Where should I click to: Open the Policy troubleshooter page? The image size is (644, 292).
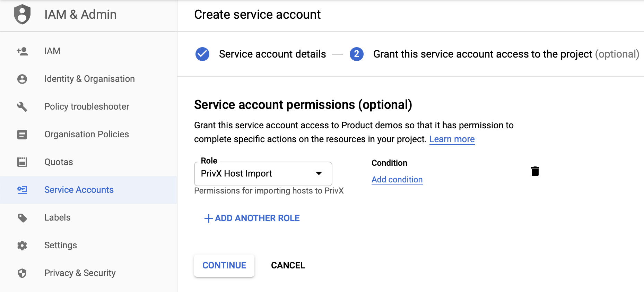click(87, 106)
